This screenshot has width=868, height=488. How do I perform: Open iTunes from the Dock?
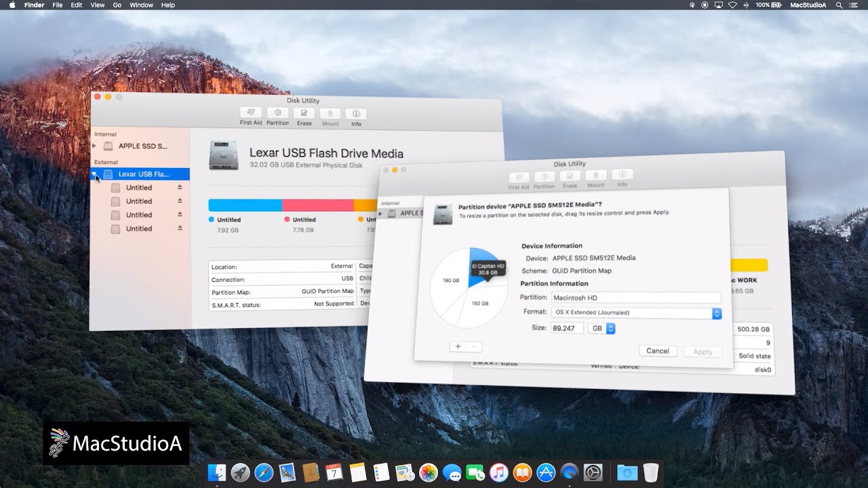point(498,472)
